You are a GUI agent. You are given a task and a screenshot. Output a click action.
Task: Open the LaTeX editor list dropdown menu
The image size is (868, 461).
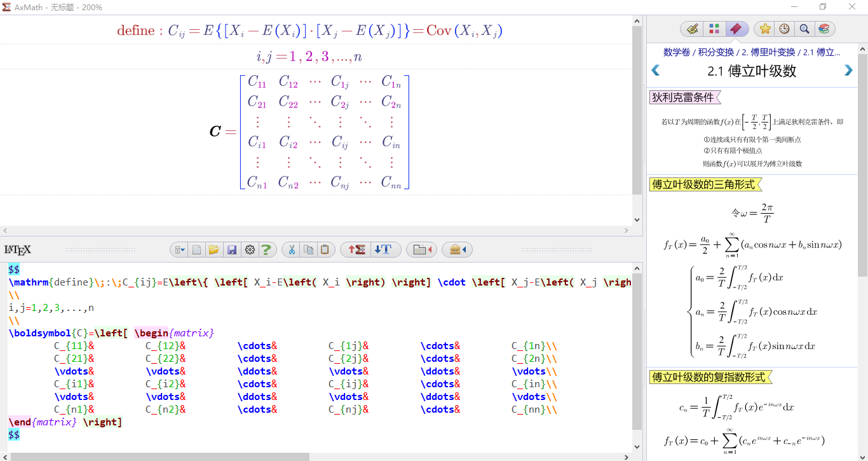tap(180, 250)
